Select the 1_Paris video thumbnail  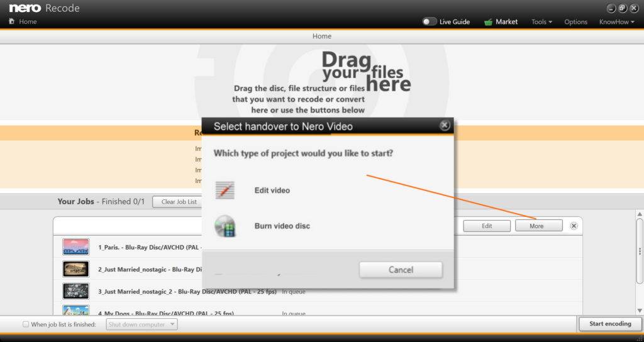[75, 246]
